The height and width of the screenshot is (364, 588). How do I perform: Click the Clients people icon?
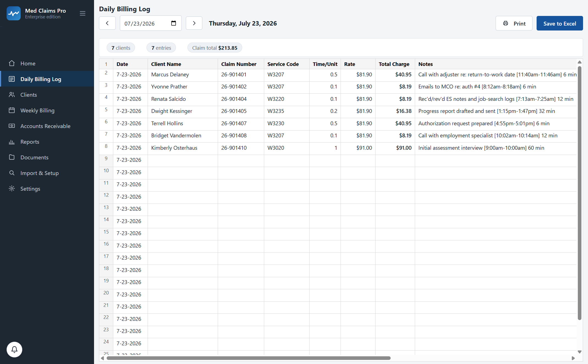coord(12,95)
